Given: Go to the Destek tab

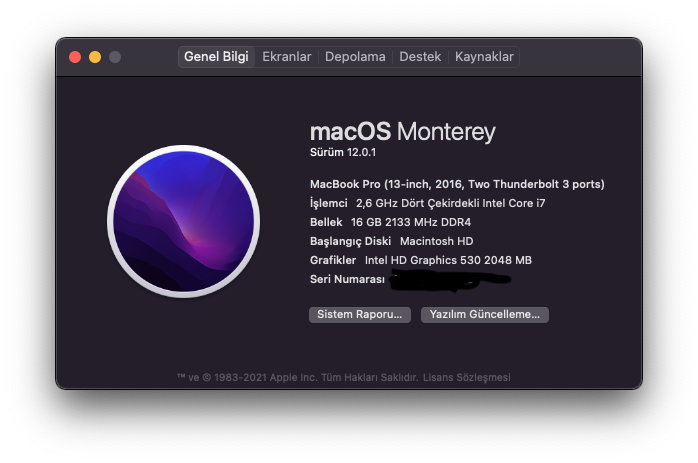Looking at the screenshot, I should coord(420,57).
